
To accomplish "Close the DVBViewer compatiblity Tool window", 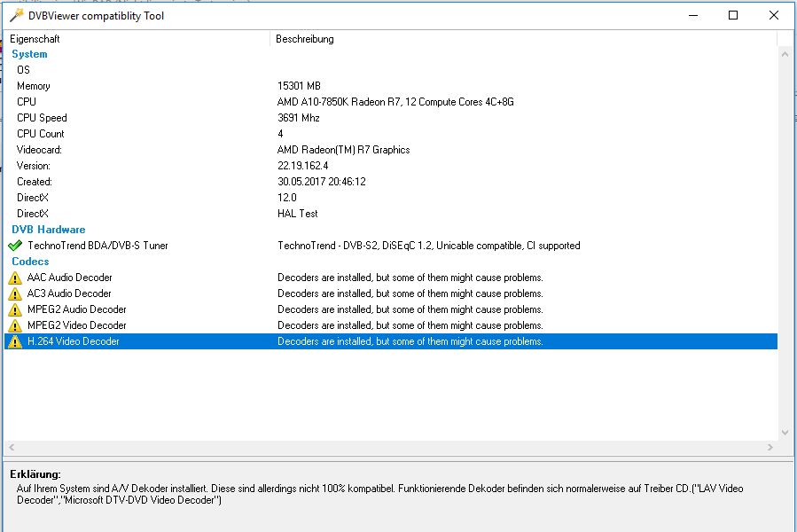I will 774,15.
